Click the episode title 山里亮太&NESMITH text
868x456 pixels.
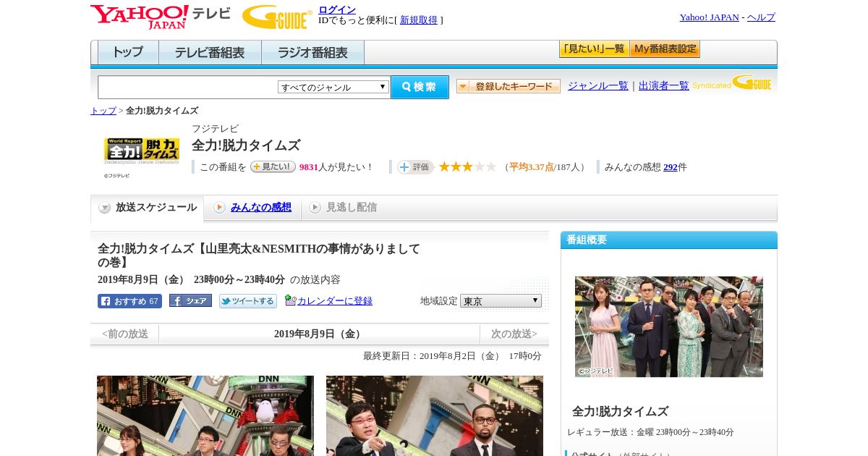pyautogui.click(x=259, y=256)
